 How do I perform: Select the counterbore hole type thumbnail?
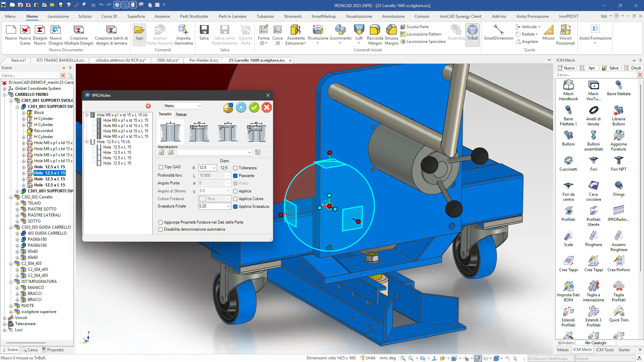199,132
